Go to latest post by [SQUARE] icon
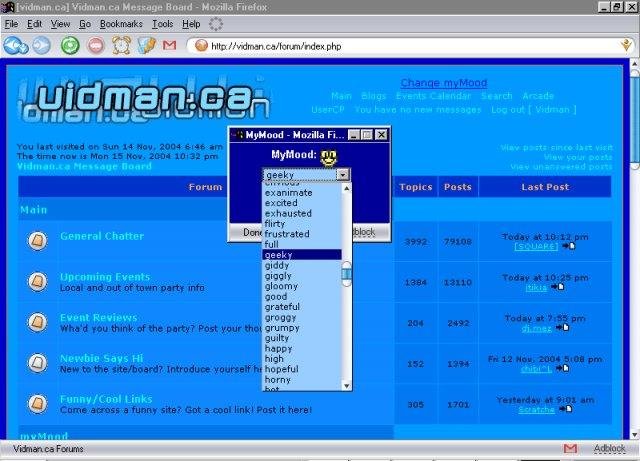The image size is (640, 461). pyautogui.click(x=569, y=246)
